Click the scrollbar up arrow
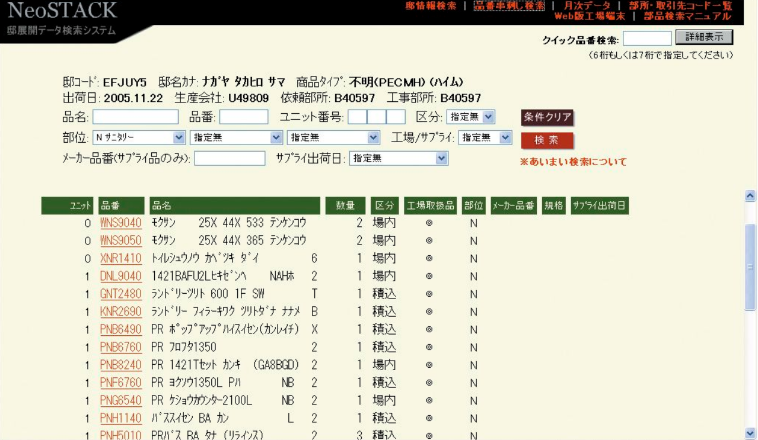 pyautogui.click(x=750, y=196)
